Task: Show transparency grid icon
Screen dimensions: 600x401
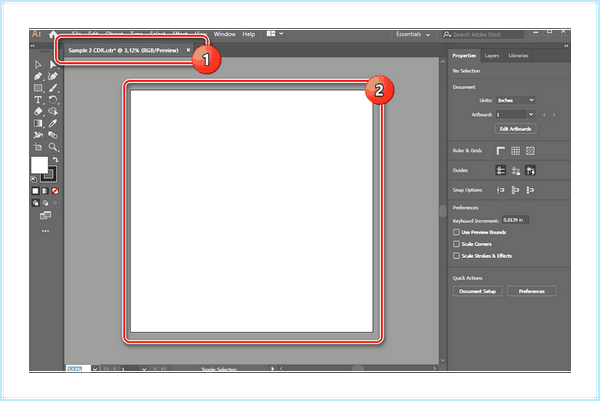Action: click(x=530, y=151)
